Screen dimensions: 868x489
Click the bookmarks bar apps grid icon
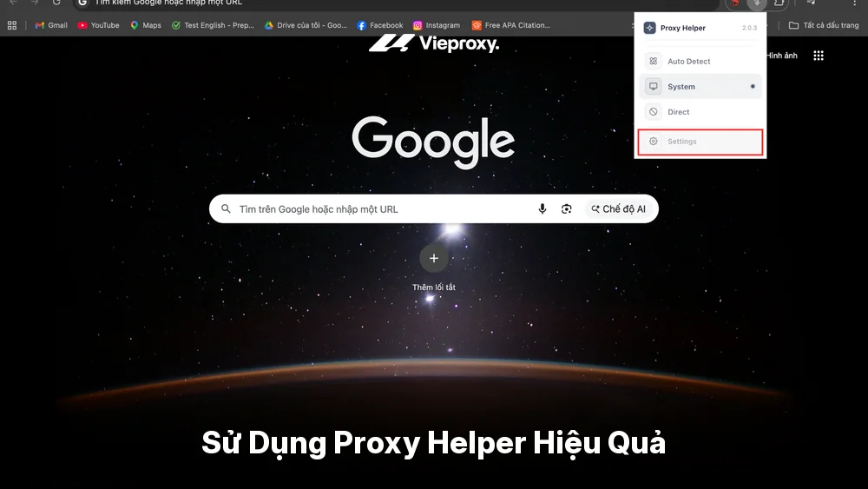[12, 25]
